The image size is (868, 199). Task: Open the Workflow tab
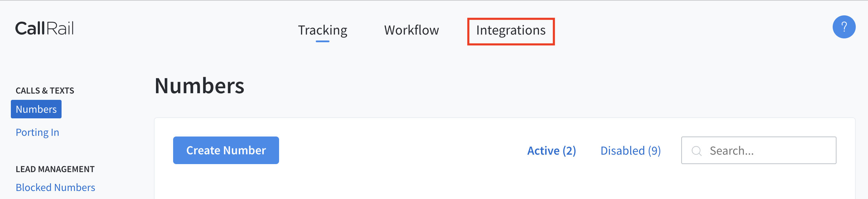[412, 30]
